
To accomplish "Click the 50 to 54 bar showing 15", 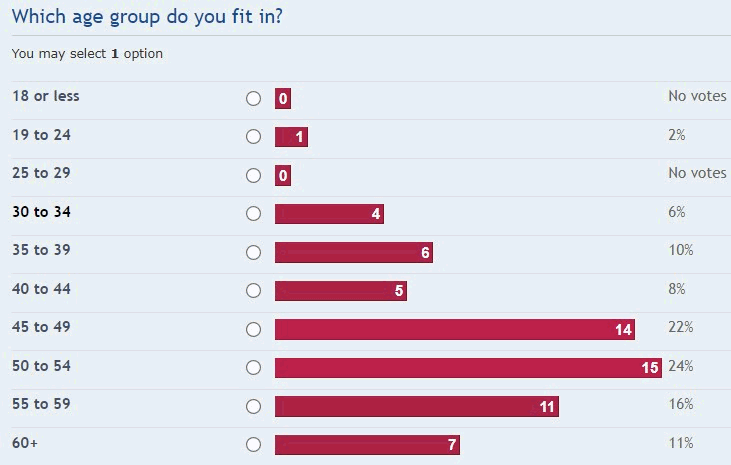I will click(x=468, y=368).
